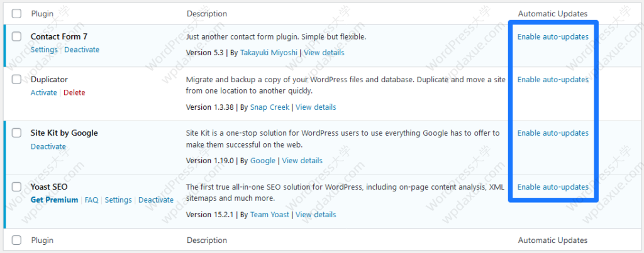This screenshot has height=253, width=644.
Task: Open the Yoast SEO FAQ link
Action: pyautogui.click(x=91, y=200)
